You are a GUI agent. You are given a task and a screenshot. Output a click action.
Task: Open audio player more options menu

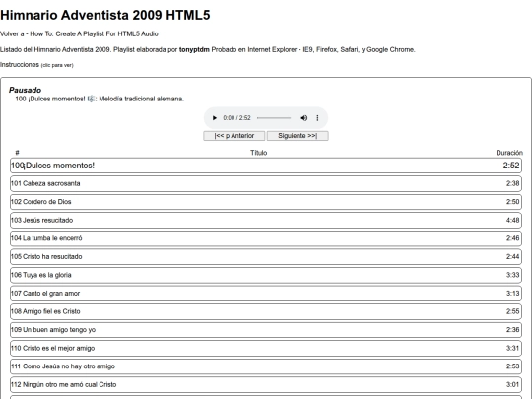tap(317, 118)
